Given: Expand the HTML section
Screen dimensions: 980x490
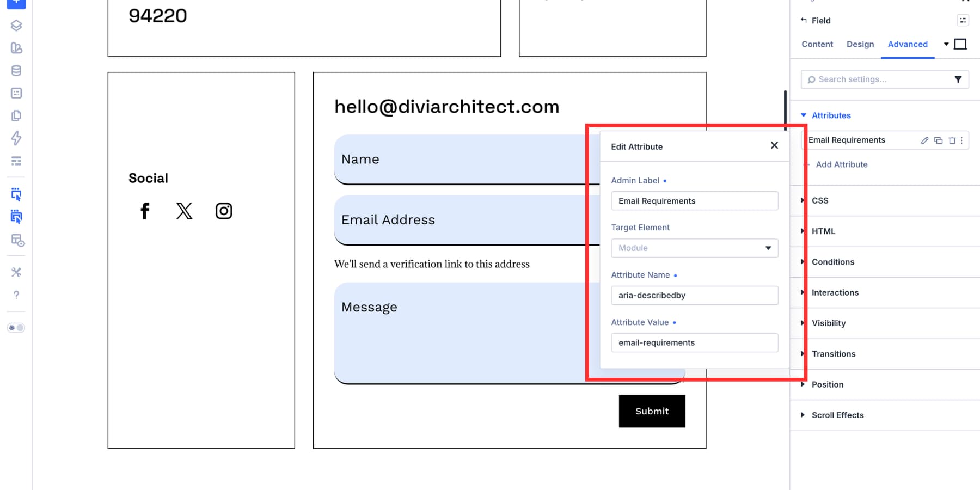Looking at the screenshot, I should click(x=885, y=231).
